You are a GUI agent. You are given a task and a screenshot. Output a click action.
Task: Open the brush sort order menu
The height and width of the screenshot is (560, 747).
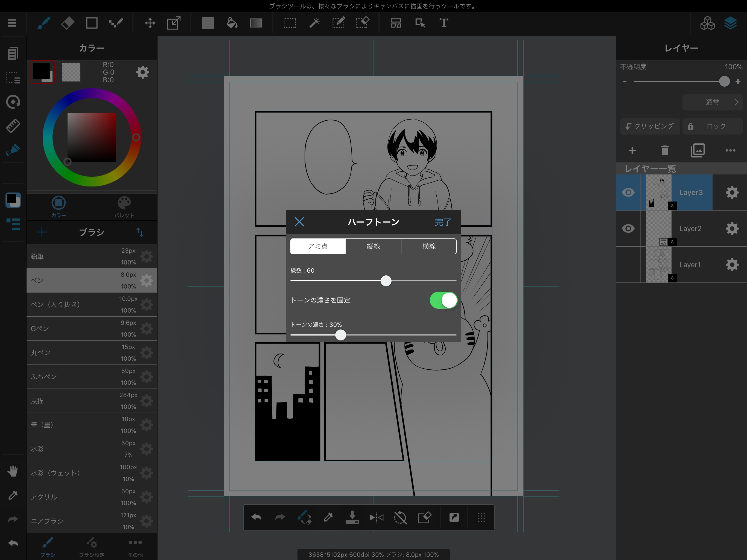[x=140, y=232]
